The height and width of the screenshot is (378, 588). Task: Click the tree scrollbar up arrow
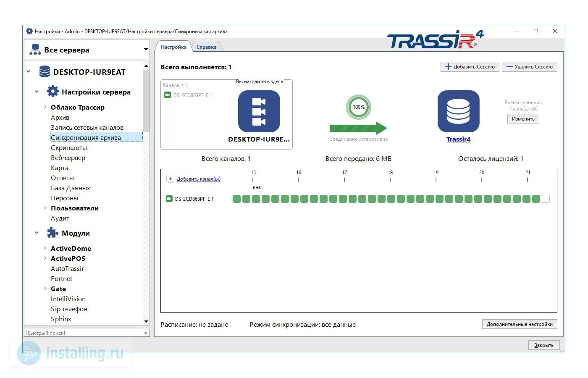146,66
